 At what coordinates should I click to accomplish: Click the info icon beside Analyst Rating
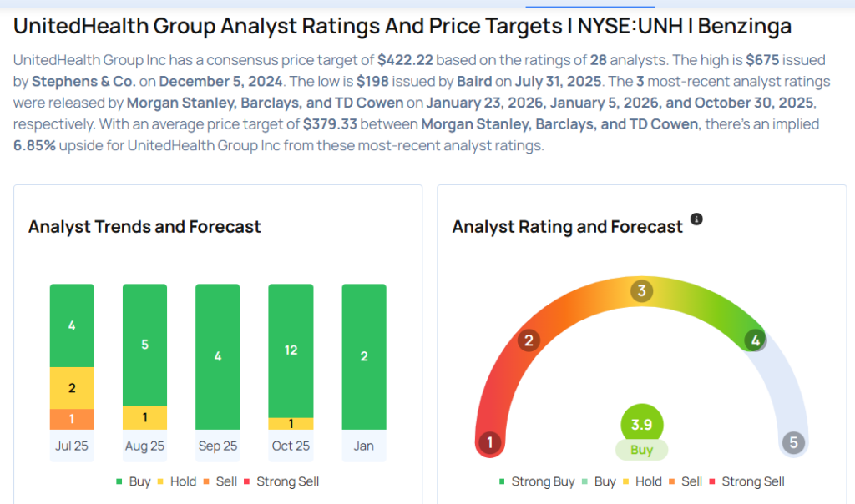pyautogui.click(x=696, y=219)
